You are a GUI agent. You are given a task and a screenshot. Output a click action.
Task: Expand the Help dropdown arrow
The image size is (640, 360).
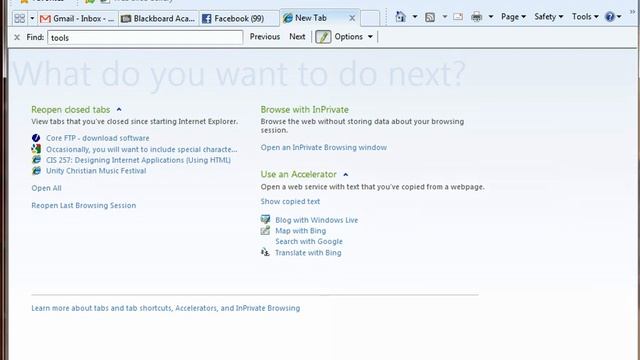coord(619,17)
